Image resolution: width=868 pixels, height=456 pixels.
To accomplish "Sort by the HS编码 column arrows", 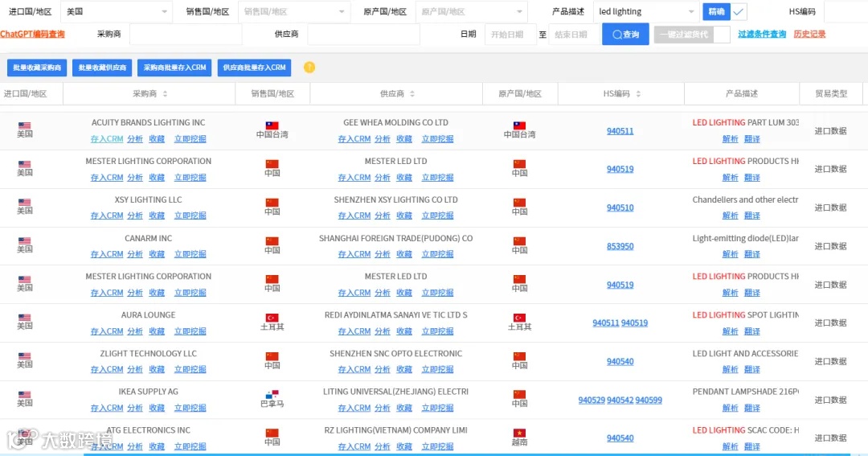I will tap(638, 93).
